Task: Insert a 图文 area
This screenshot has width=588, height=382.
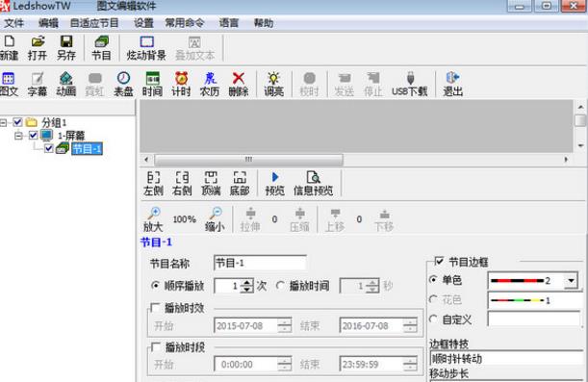Action: point(9,84)
